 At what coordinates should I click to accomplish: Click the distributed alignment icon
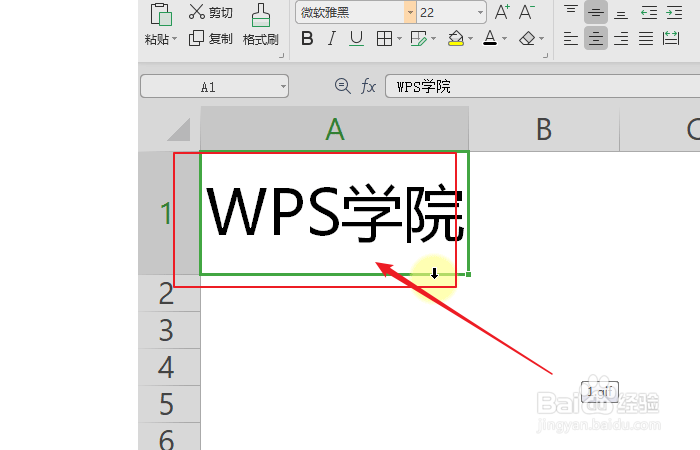point(671,38)
